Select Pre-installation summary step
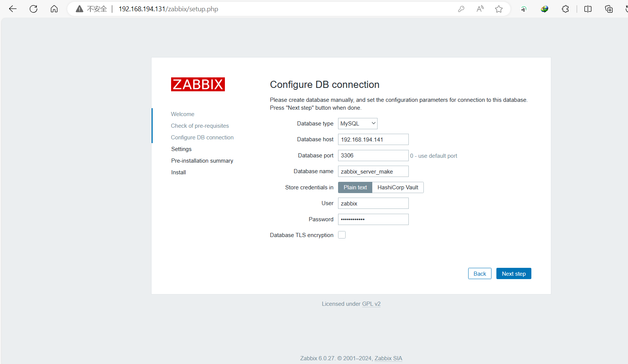 (x=202, y=161)
